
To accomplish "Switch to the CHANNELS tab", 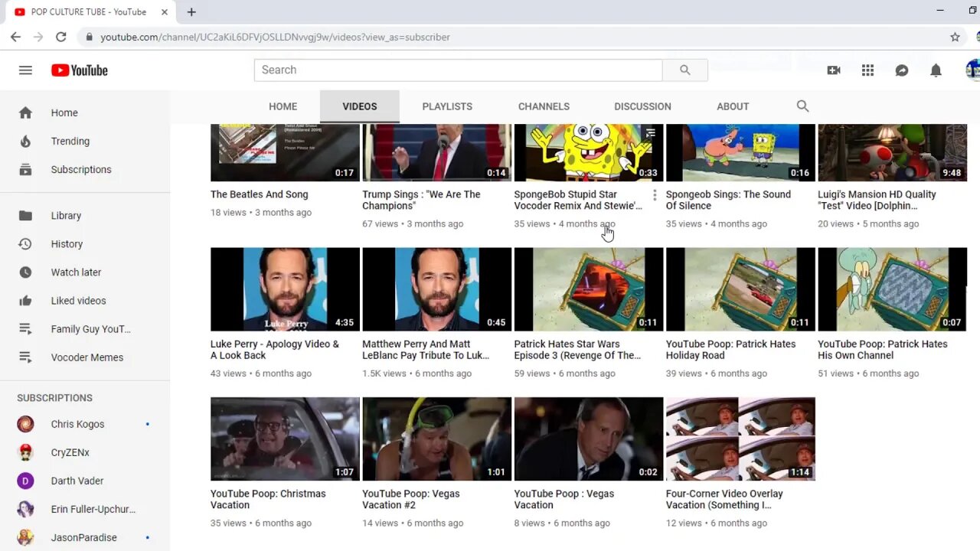I will click(x=544, y=106).
